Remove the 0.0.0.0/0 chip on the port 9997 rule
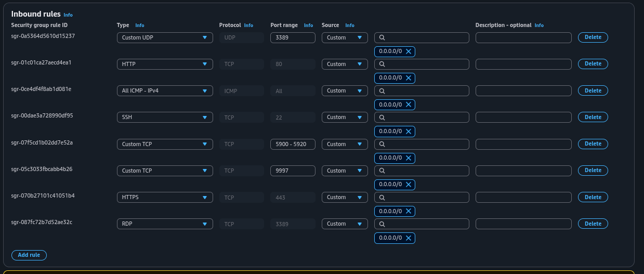The image size is (644, 274). click(409, 185)
